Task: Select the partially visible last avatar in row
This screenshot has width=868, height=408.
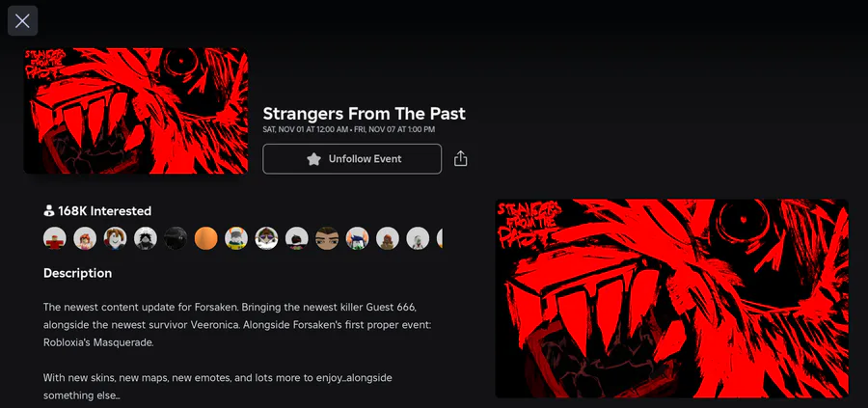Action: (440, 238)
